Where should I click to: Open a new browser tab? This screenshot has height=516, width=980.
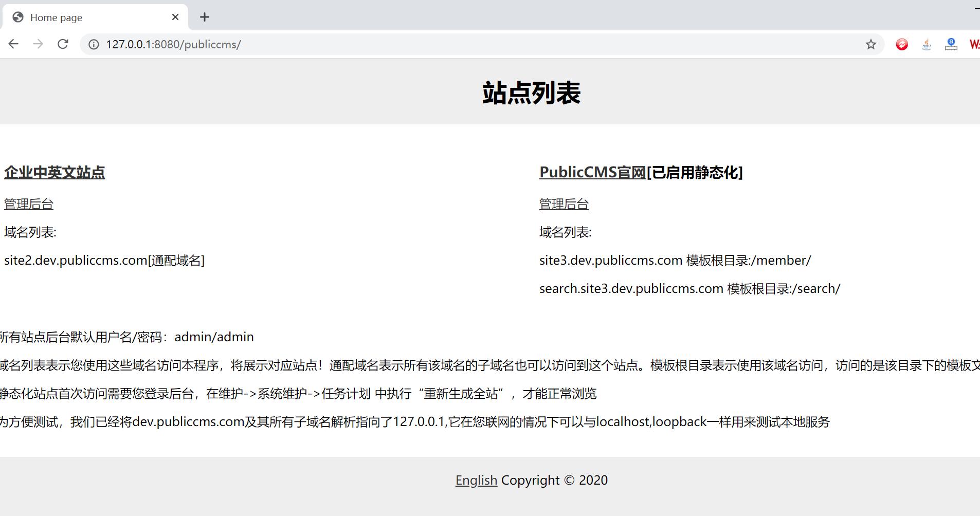(205, 17)
